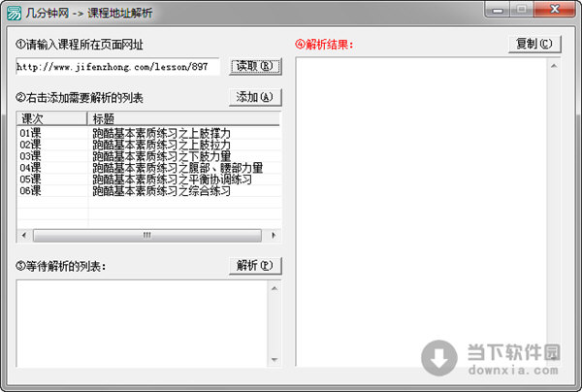Focus the course page URL input field
Screen dimensions: 582x392
pos(117,67)
